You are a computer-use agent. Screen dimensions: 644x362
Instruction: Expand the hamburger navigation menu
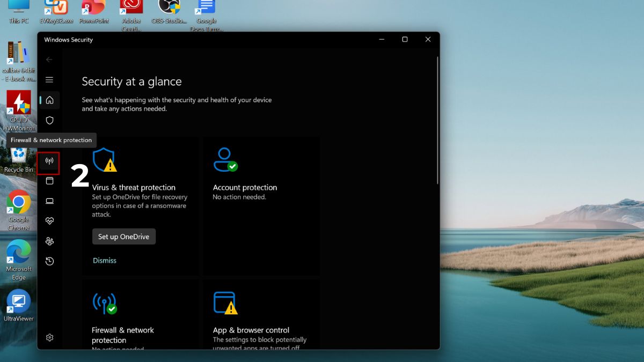[x=49, y=80]
